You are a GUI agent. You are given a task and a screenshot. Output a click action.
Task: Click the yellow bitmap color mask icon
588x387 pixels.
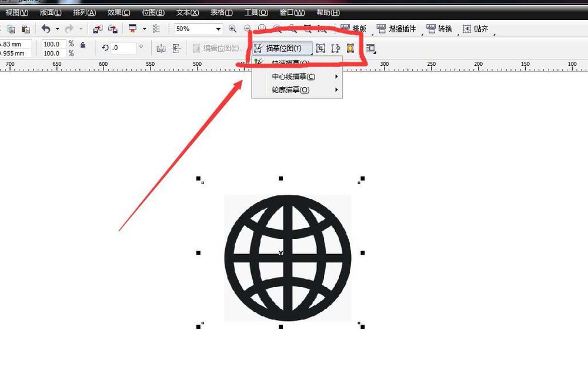[x=350, y=48]
